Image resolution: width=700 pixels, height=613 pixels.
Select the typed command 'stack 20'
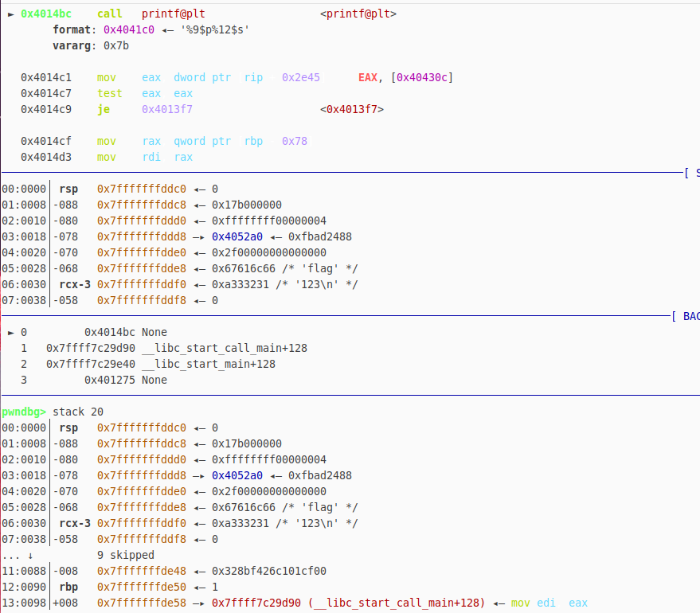78,412
